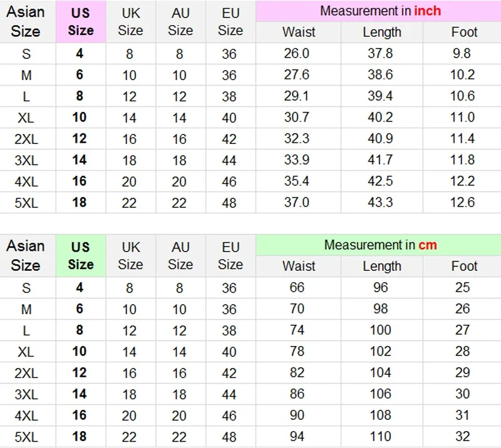501x448 pixels.
Task: Select the 2XL row label in inch table
Action: point(26,140)
